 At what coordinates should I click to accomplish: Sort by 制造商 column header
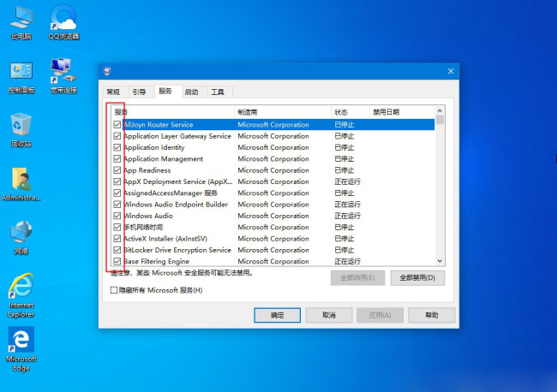283,112
